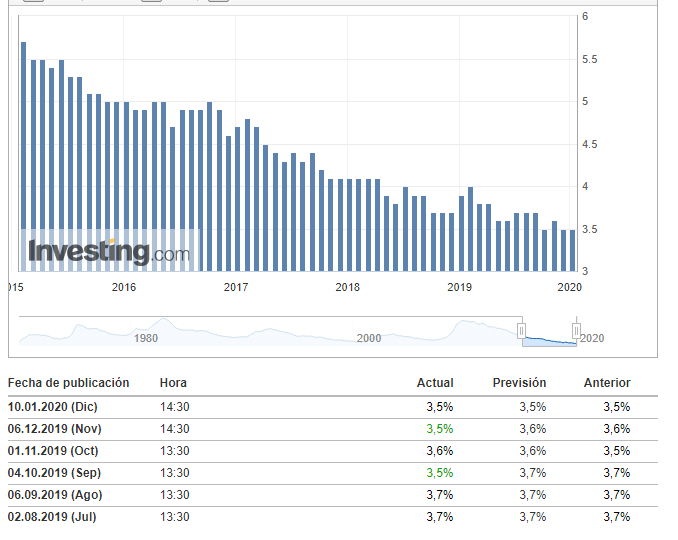The height and width of the screenshot is (540, 678).
Task: Select the first tallest bar in chart
Action: click(23, 156)
